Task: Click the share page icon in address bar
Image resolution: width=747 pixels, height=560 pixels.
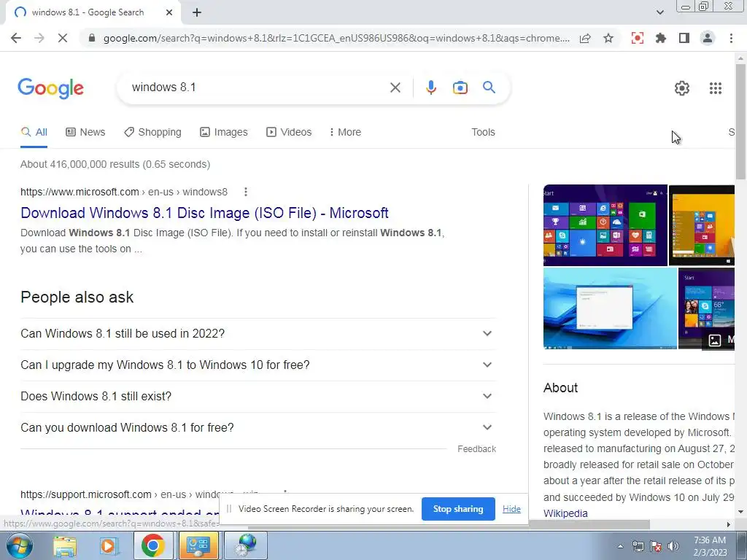Action: click(585, 38)
